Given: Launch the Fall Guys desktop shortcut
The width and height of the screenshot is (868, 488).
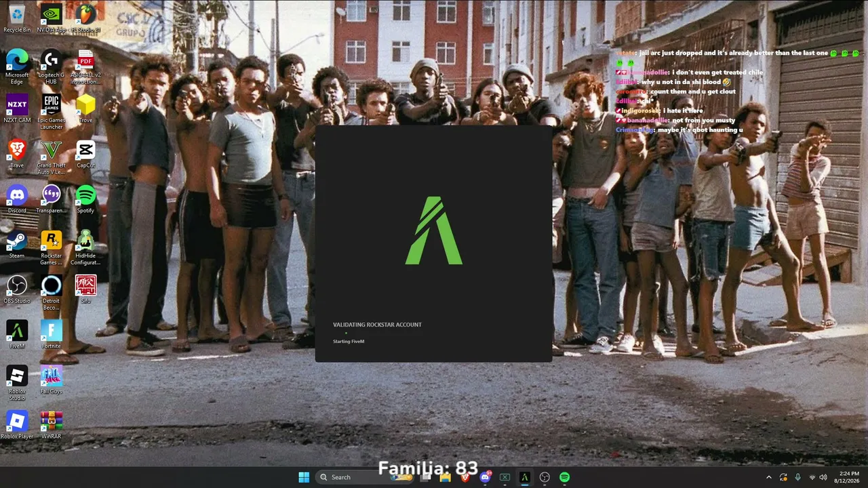Looking at the screenshot, I should (x=51, y=380).
